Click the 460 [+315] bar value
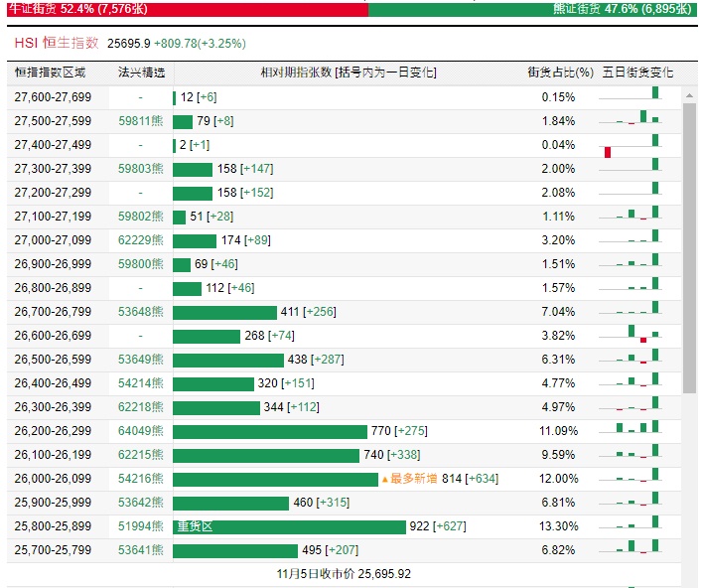This screenshot has height=588, width=702. point(322,502)
